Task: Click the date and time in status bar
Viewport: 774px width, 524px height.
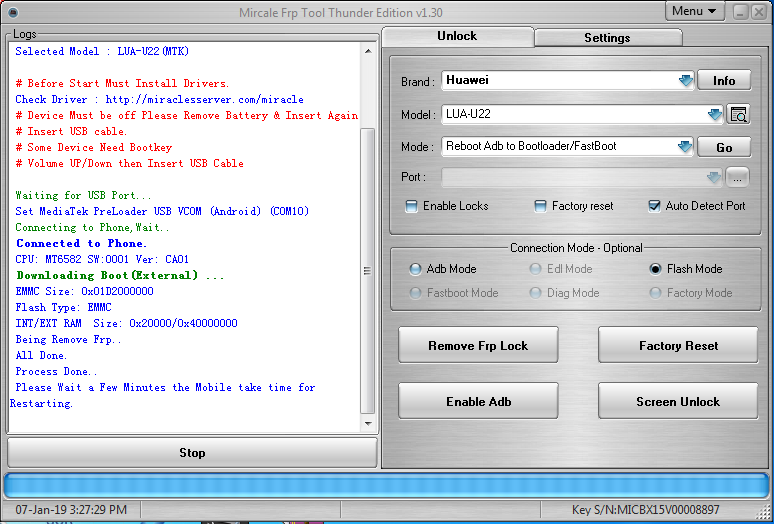Action: point(71,509)
